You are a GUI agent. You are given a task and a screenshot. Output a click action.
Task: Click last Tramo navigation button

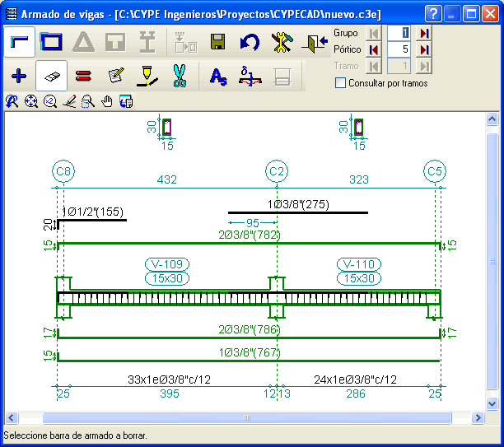(424, 67)
